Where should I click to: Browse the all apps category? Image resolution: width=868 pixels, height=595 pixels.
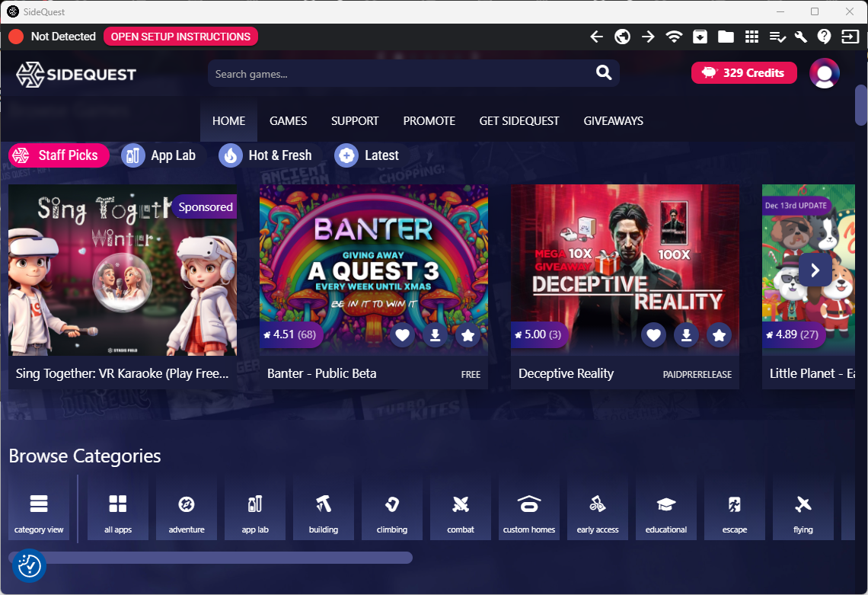click(x=118, y=509)
